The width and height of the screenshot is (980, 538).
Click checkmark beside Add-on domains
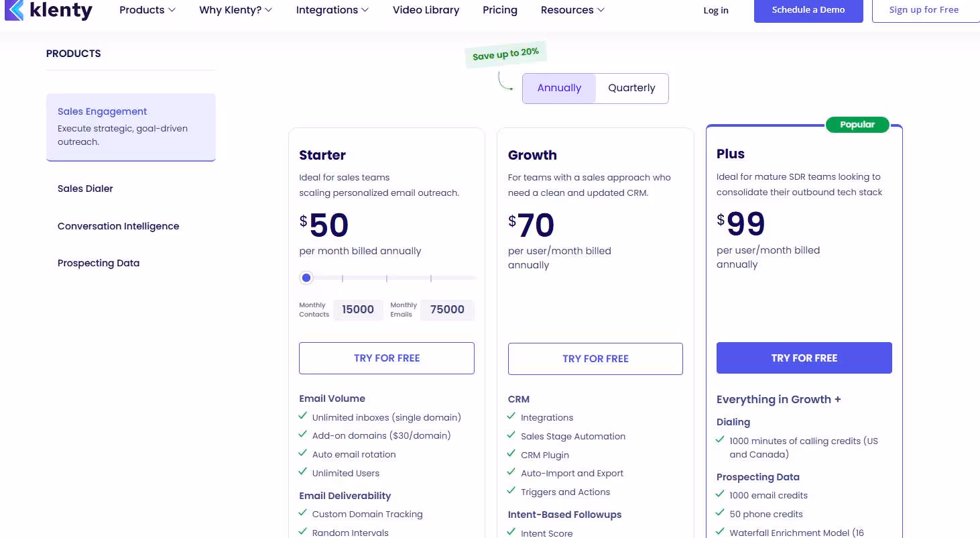click(303, 435)
